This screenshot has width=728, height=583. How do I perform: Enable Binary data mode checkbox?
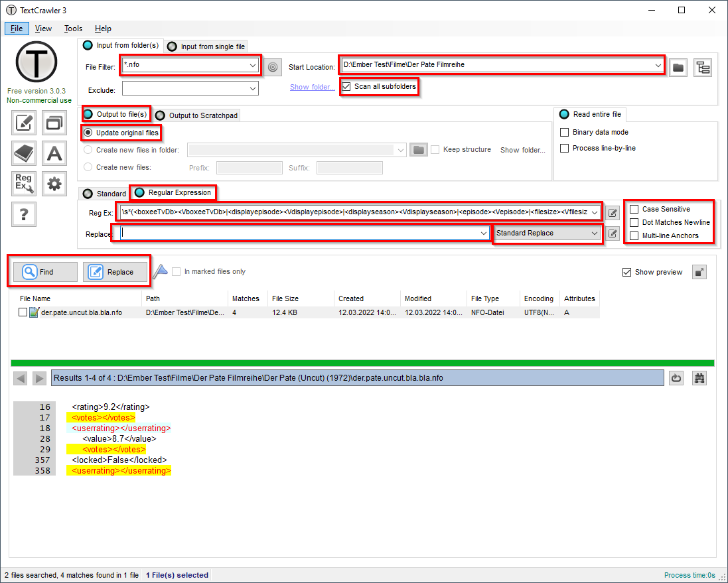pyautogui.click(x=565, y=132)
